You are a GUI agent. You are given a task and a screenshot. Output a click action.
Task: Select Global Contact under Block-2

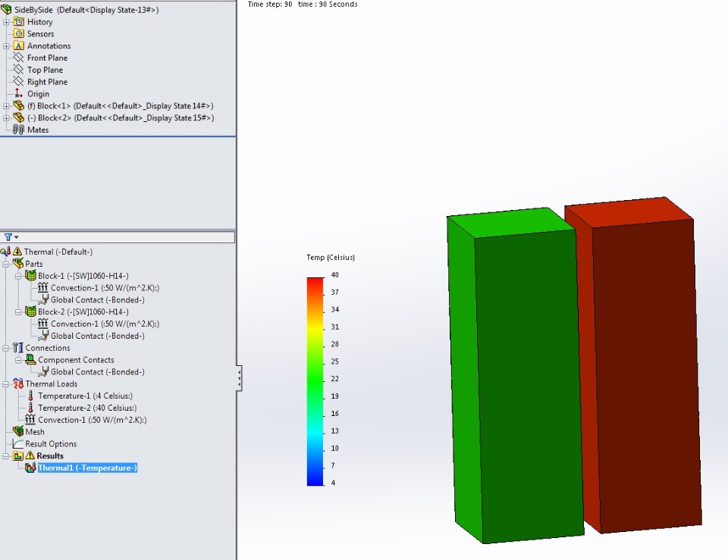tap(98, 336)
